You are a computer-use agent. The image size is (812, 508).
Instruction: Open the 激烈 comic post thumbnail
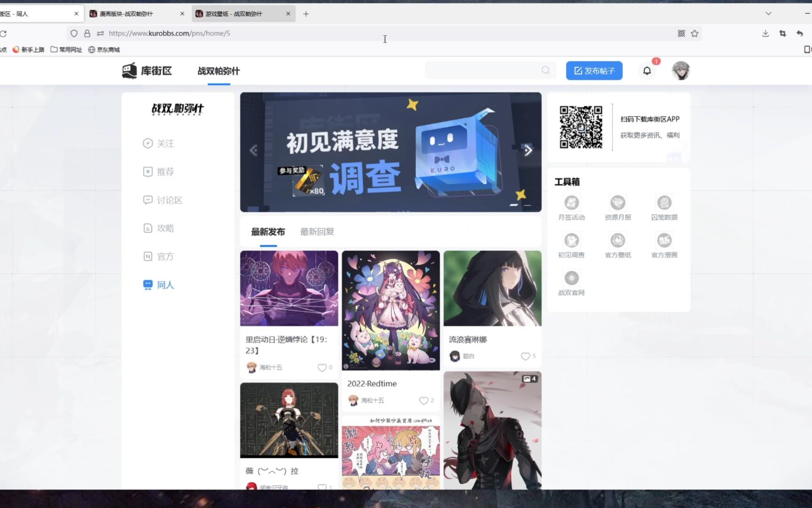tap(390, 452)
